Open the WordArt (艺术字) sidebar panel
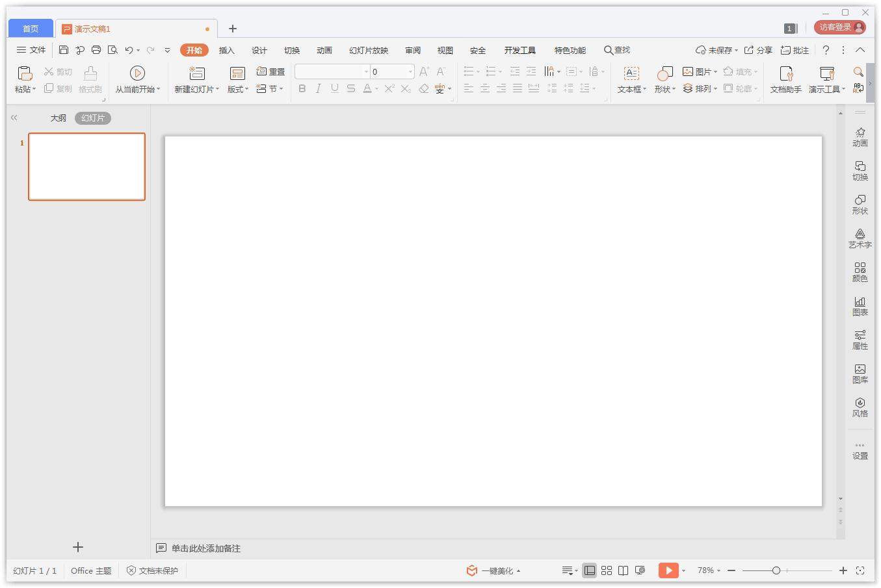Image resolution: width=881 pixels, height=588 pixels. click(860, 238)
